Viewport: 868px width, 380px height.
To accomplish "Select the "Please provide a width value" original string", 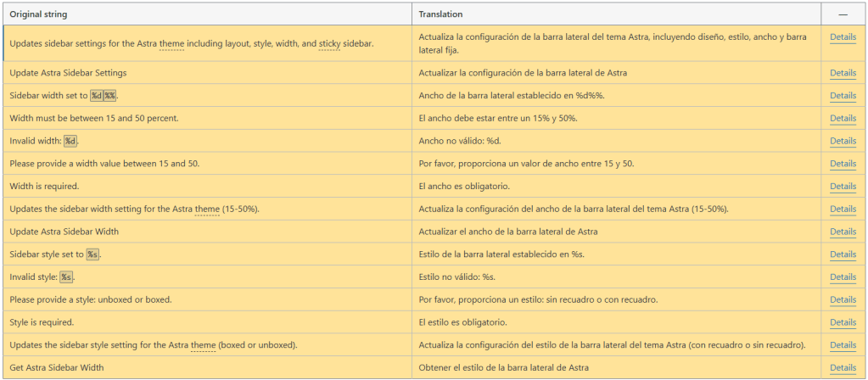I will tap(104, 164).
